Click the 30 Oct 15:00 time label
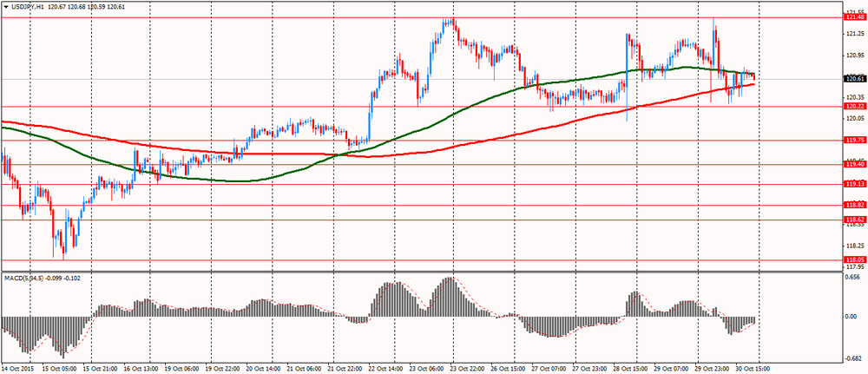This screenshot has height=374, width=868. [753, 368]
